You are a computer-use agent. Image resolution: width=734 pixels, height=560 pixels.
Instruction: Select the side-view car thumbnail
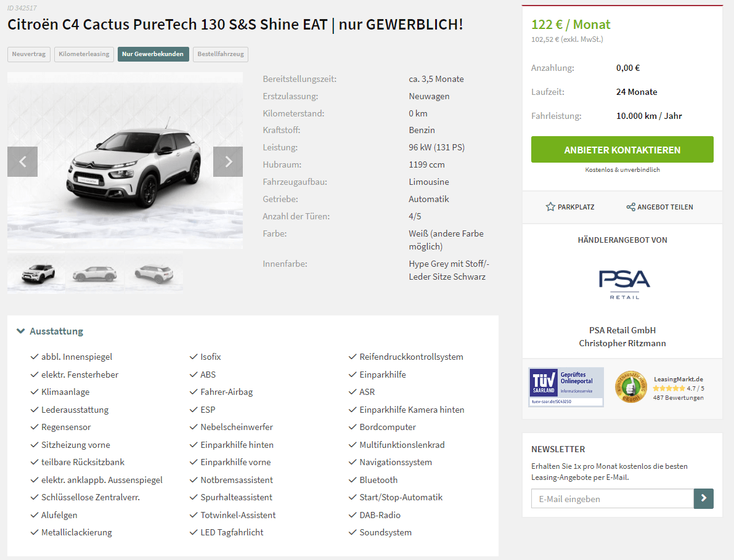tap(96, 273)
